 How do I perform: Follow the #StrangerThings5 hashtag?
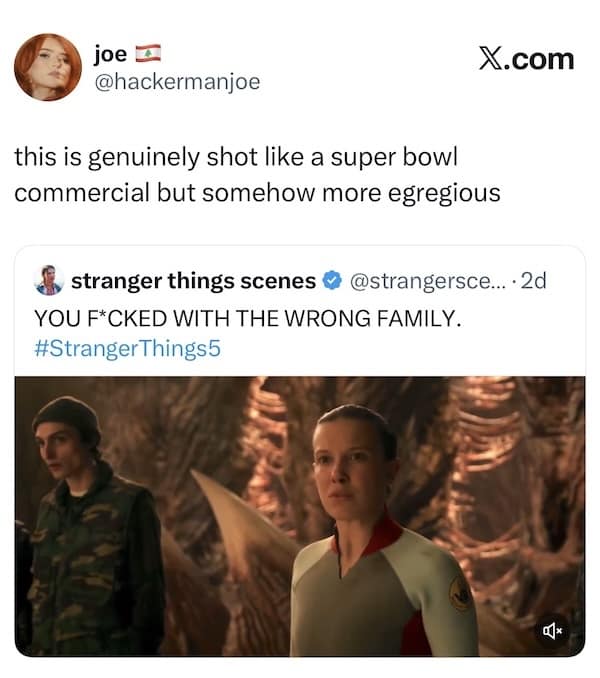point(126,351)
